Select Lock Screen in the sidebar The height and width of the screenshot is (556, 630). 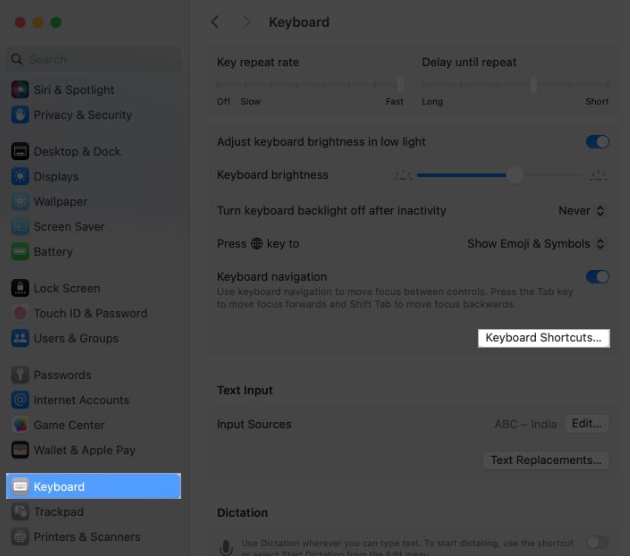(x=66, y=288)
